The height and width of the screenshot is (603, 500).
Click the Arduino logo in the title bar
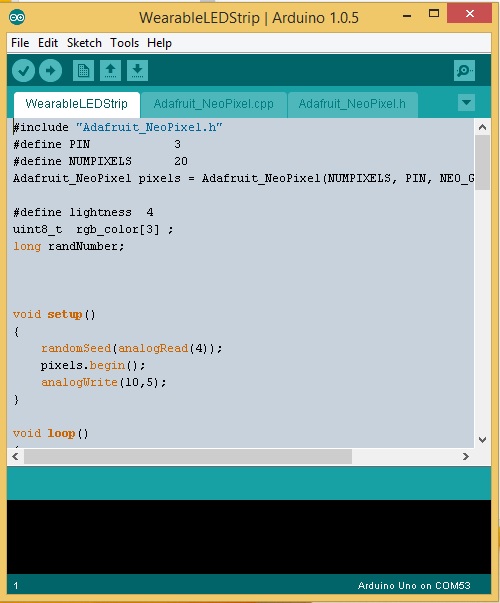(x=17, y=17)
